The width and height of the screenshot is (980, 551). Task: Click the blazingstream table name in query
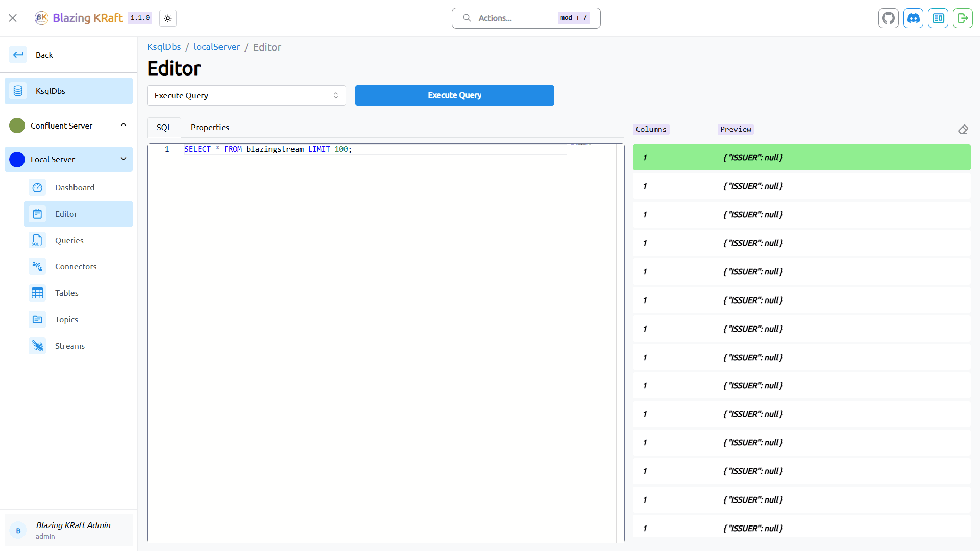pyautogui.click(x=275, y=149)
